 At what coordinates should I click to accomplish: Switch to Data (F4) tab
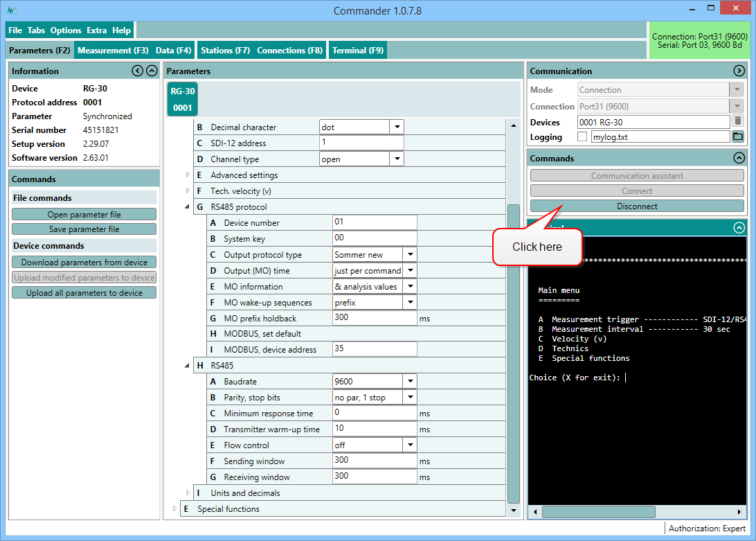pos(173,50)
